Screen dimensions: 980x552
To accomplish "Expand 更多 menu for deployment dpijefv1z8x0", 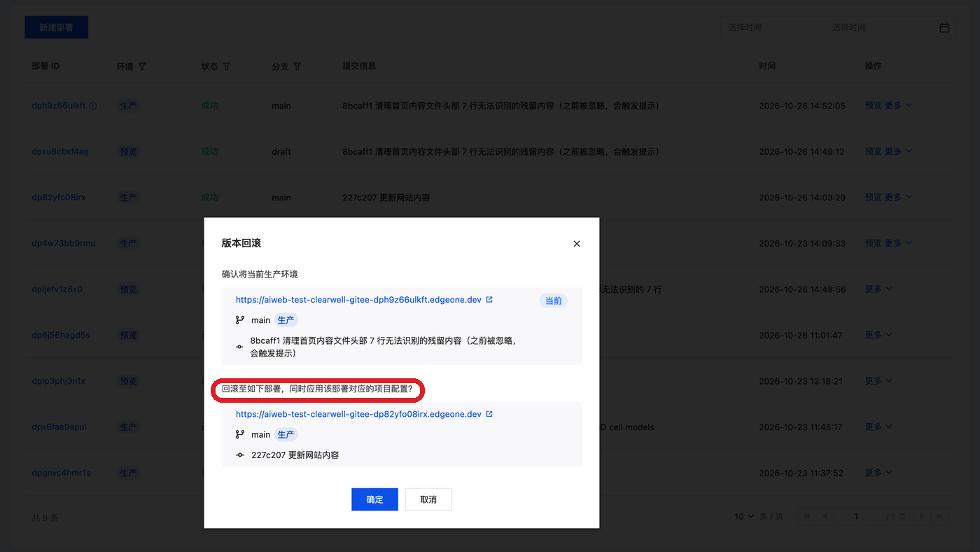I will 878,289.
